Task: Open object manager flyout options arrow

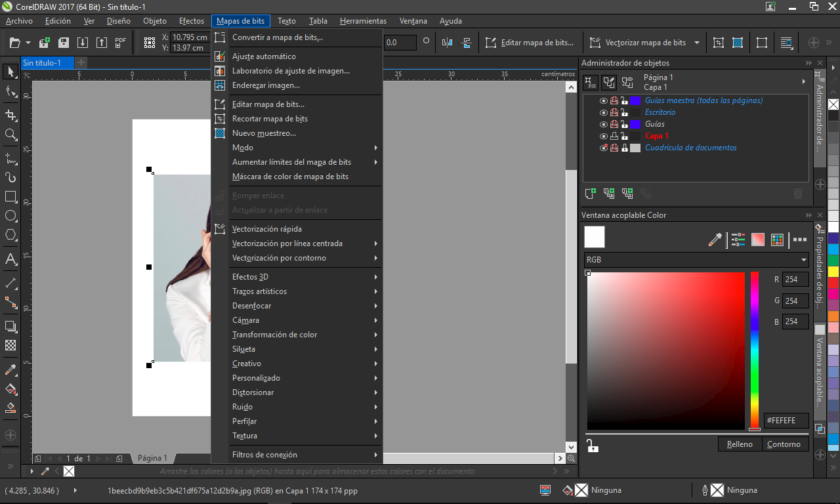Action: point(804,82)
